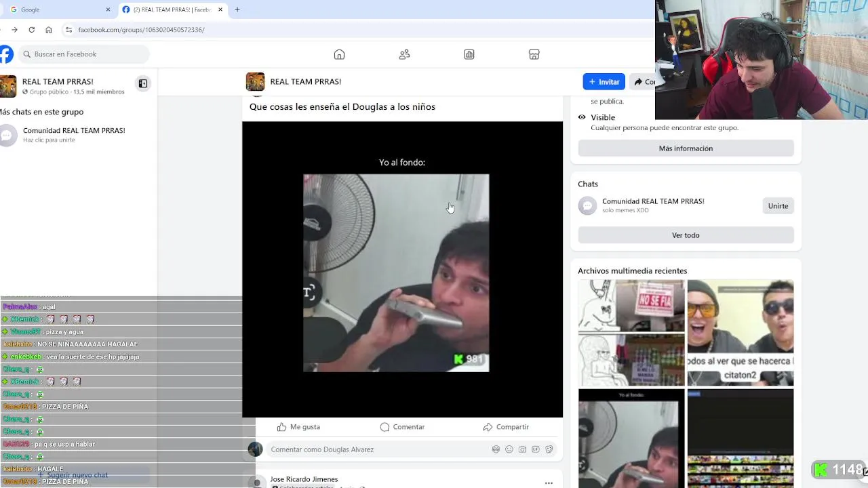
Task: Open the citaton2 meme thumbnail
Action: pyautogui.click(x=740, y=333)
